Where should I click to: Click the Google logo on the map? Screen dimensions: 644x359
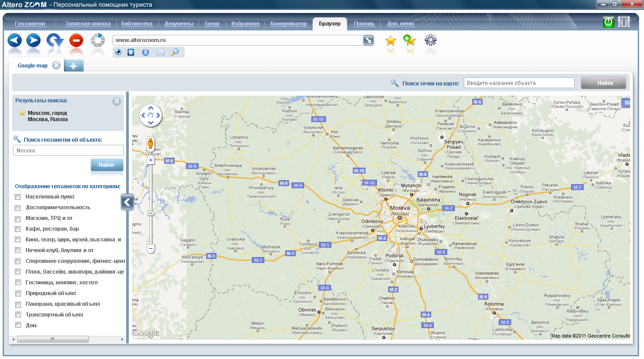[x=146, y=332]
